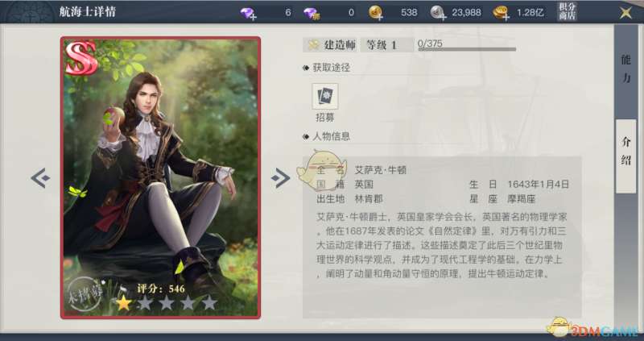Open the 积分商店 points shop
The height and width of the screenshot is (341, 644).
click(568, 11)
